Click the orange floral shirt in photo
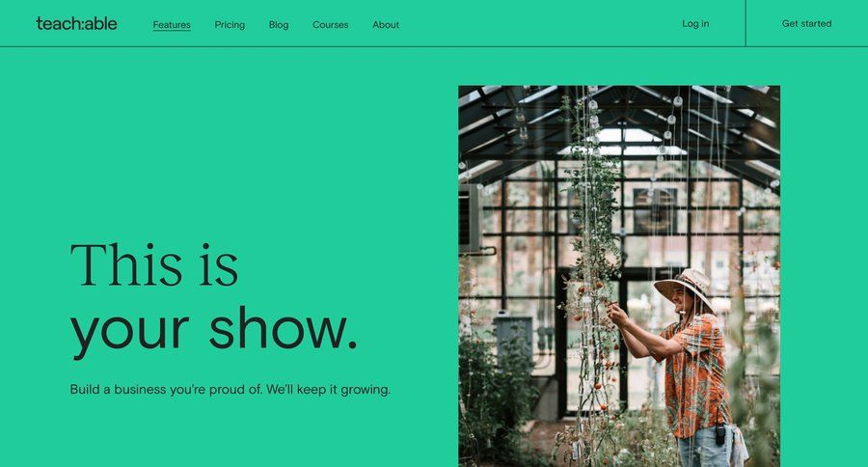The width and height of the screenshot is (868, 467). [695, 375]
